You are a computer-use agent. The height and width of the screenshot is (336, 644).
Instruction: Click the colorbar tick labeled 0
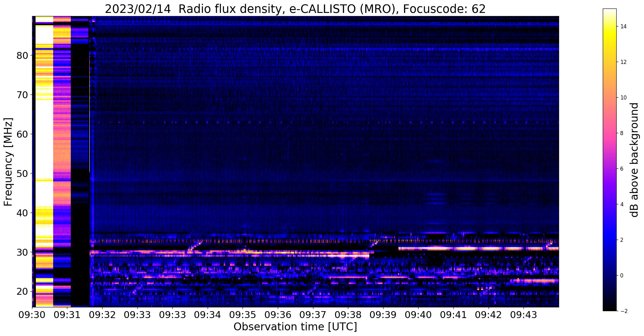click(621, 276)
